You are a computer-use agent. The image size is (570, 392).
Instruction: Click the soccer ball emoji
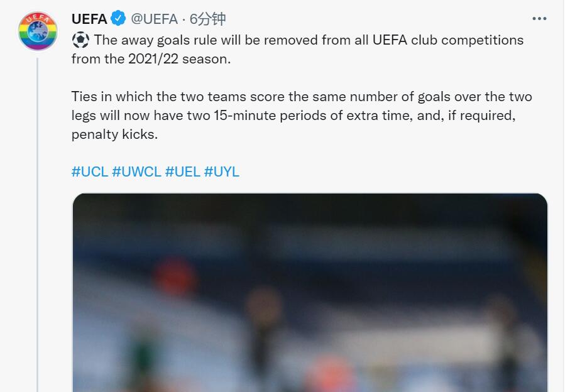[80, 40]
